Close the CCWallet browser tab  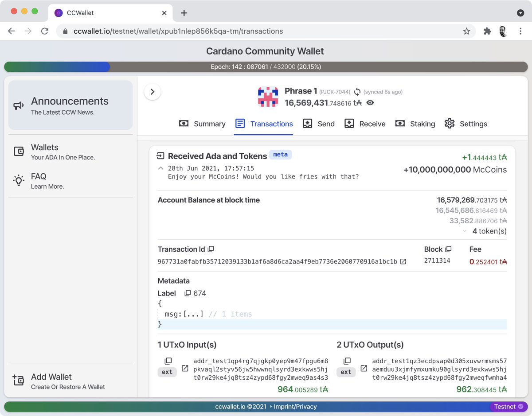click(x=164, y=13)
